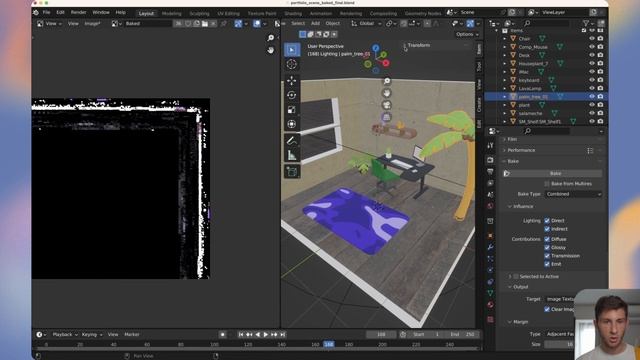Select the Cursor tool in viewport toolbar
This screenshot has height=360, width=640.
(292, 64)
